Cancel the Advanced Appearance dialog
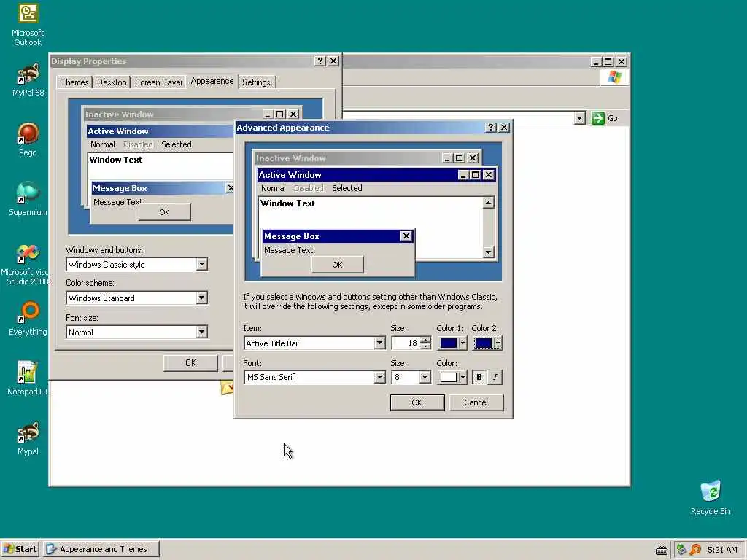Image resolution: width=747 pixels, height=560 pixels. pyautogui.click(x=476, y=402)
